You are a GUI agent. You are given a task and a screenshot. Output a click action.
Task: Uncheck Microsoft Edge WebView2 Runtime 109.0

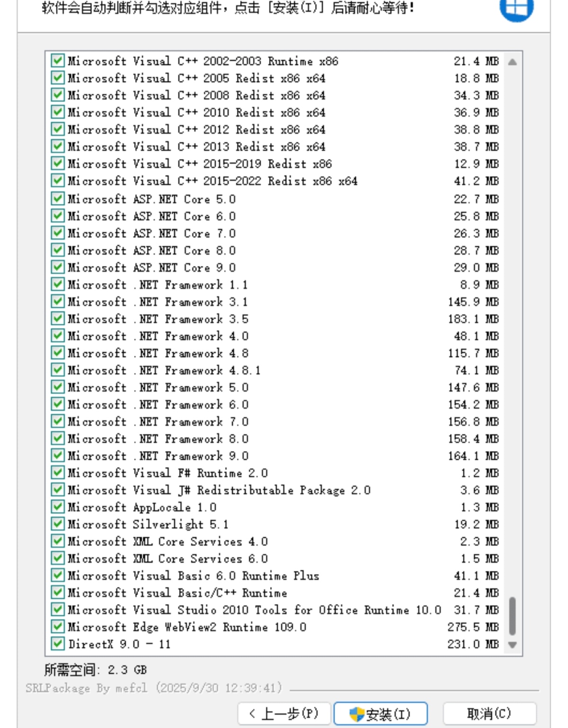pos(57,627)
